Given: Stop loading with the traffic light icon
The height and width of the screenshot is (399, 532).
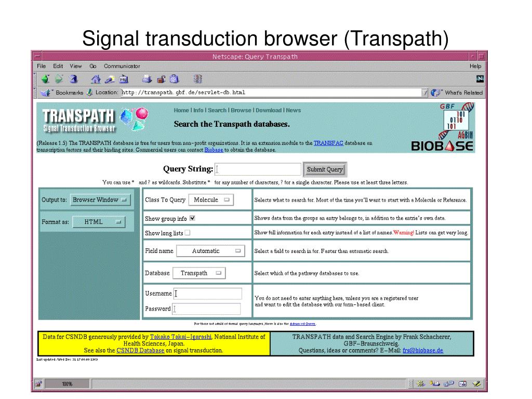Looking at the screenshot, I should point(198,79).
